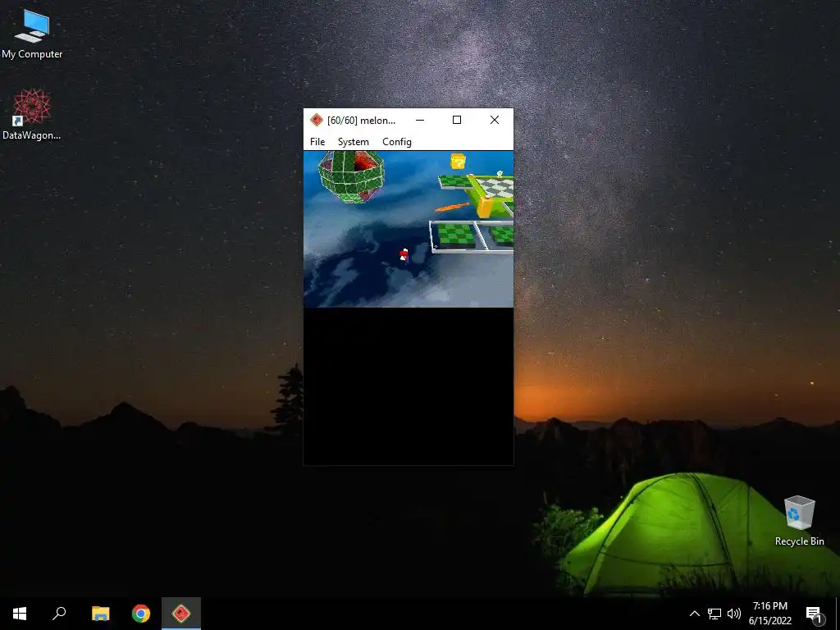The height and width of the screenshot is (630, 840).
Task: Open the notification action center
Action: 814,614
